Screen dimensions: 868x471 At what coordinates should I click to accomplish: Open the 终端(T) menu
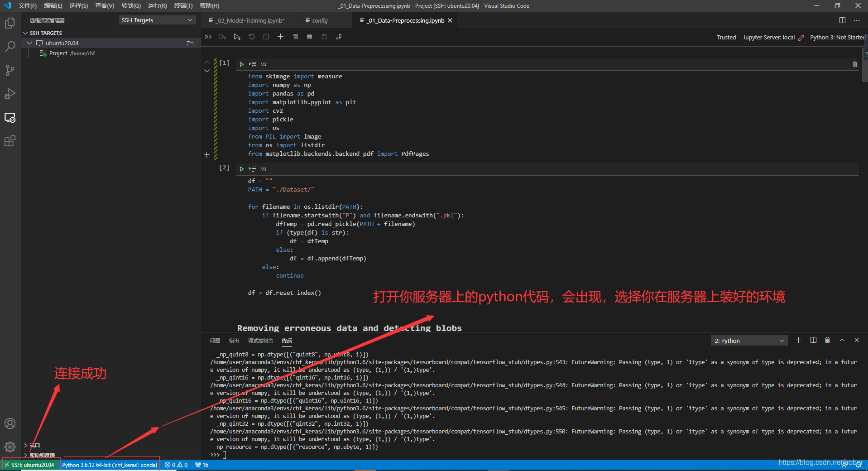(x=183, y=6)
